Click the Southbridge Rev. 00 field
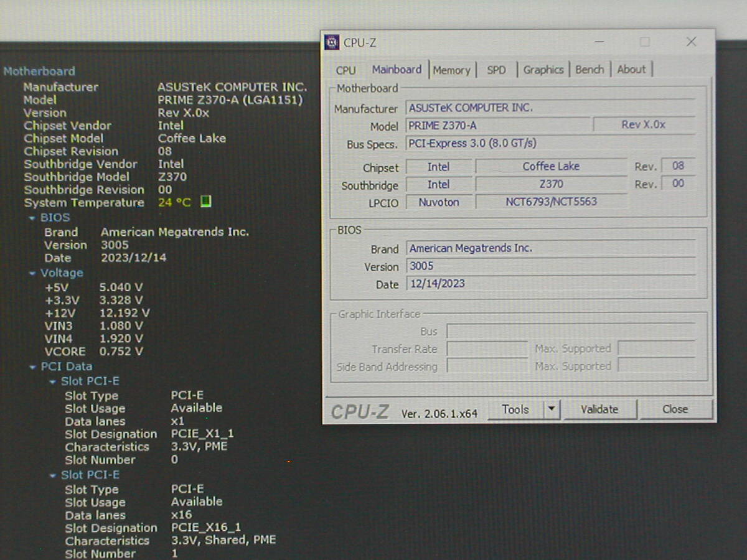747x560 pixels. (678, 184)
